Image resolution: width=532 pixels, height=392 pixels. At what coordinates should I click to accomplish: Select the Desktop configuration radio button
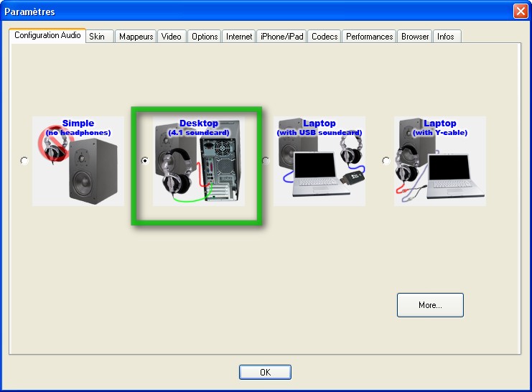145,161
